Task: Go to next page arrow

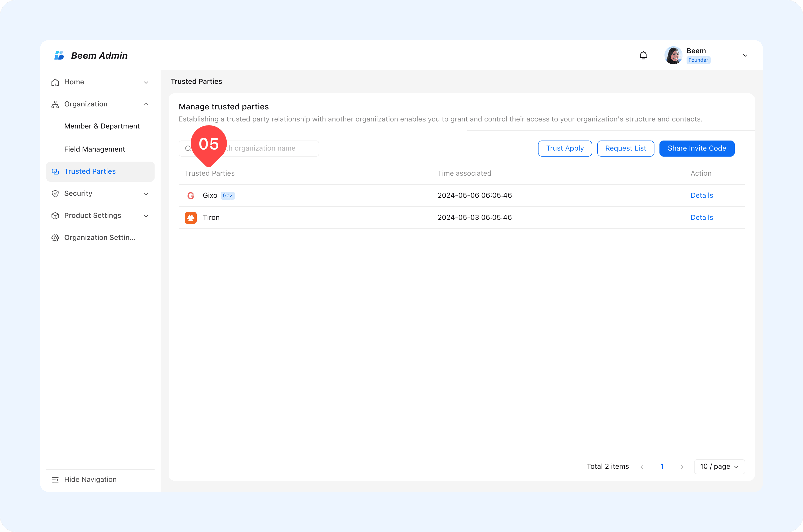Action: click(682, 467)
